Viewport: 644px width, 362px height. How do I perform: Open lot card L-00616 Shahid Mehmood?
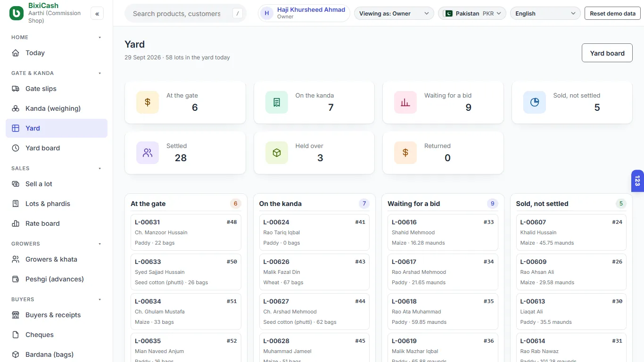443,232
